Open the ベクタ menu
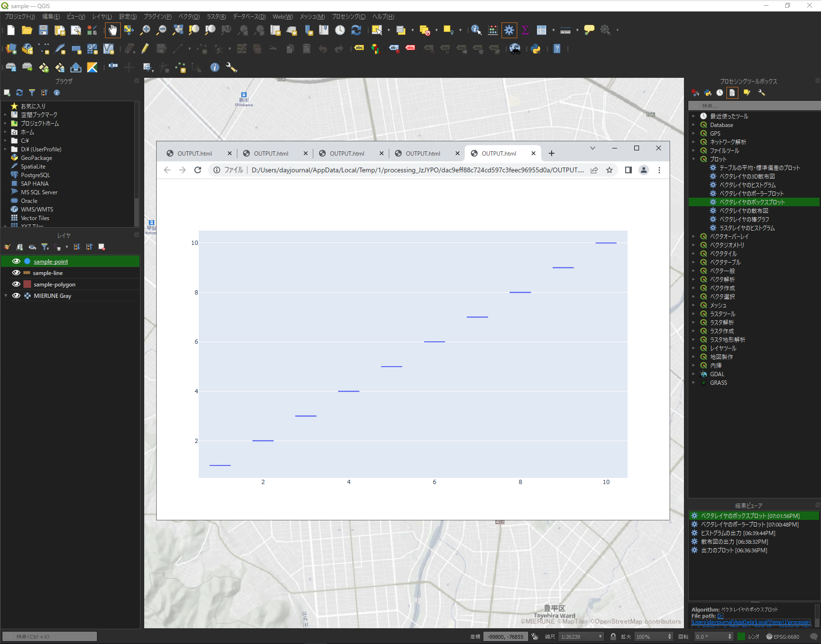This screenshot has height=644, width=821. pyautogui.click(x=189, y=17)
